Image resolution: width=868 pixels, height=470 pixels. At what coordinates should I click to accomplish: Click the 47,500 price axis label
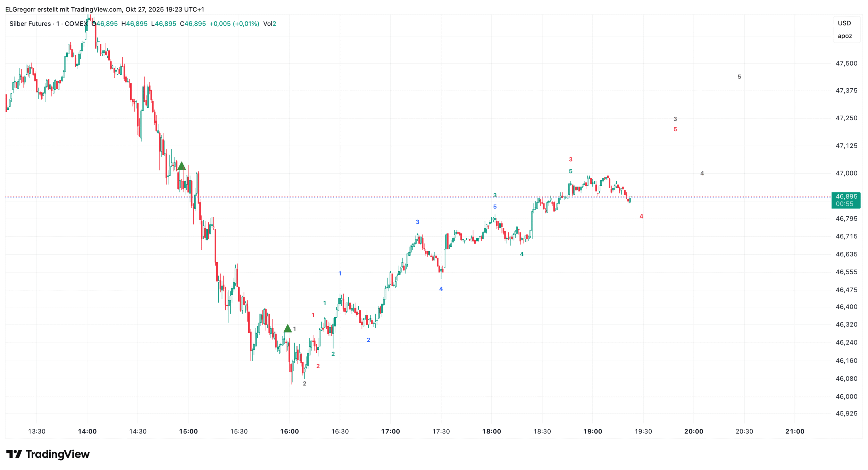(x=846, y=63)
